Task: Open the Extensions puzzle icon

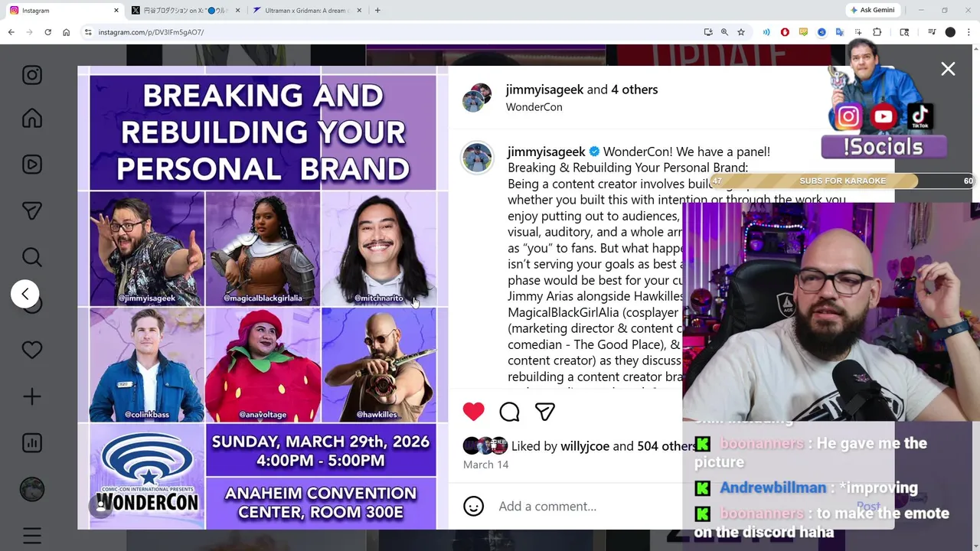Action: pyautogui.click(x=877, y=32)
